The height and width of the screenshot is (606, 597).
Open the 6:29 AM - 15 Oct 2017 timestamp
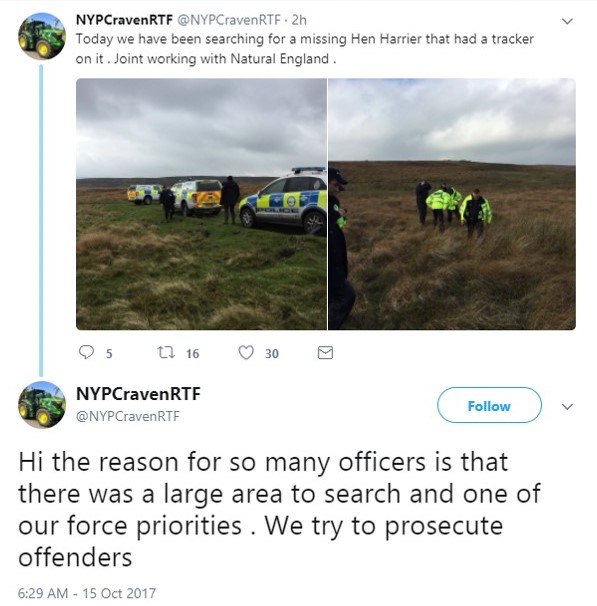[87, 593]
